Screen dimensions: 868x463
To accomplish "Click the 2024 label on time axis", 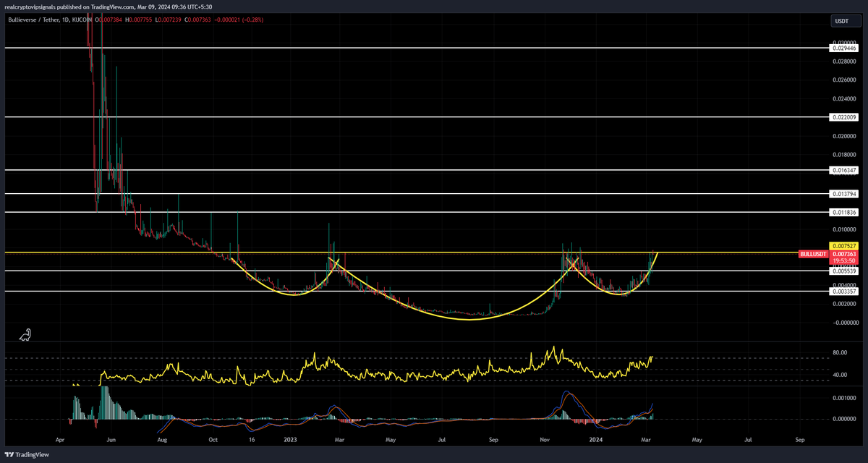I will pyautogui.click(x=596, y=439).
